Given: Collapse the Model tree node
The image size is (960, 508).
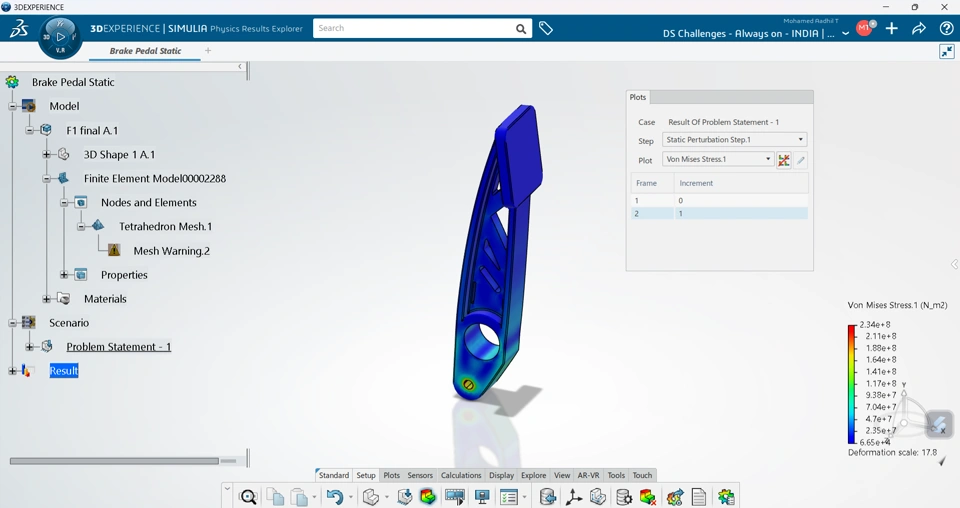Looking at the screenshot, I should tap(12, 106).
